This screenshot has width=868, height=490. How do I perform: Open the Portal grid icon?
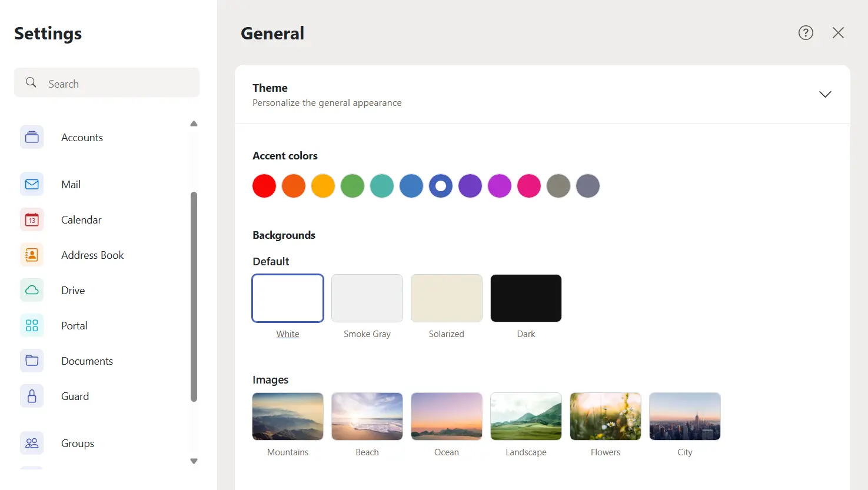tap(32, 325)
